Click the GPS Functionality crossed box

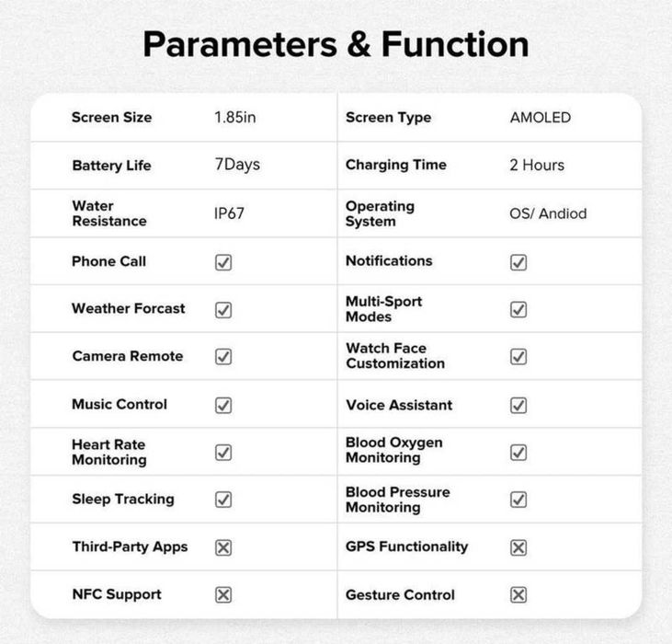tap(518, 547)
